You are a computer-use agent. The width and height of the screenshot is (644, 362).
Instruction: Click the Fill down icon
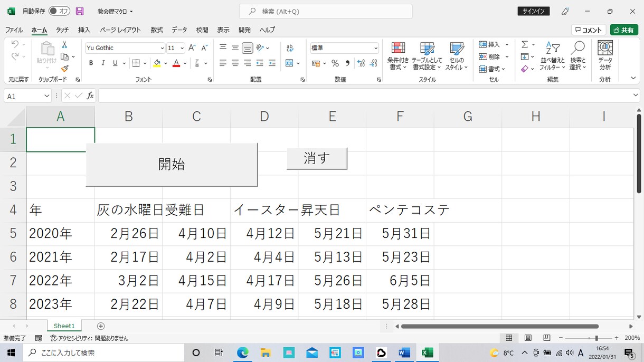pos(525,57)
